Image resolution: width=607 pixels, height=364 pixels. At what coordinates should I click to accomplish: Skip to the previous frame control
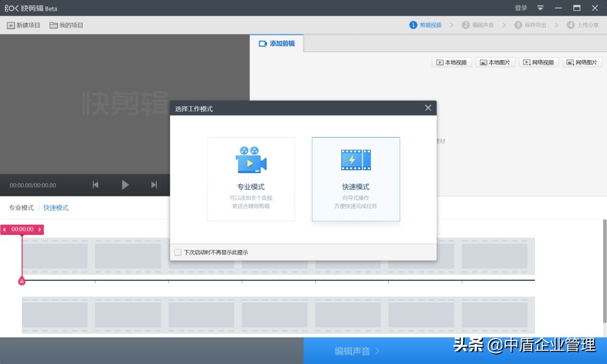[x=95, y=185]
